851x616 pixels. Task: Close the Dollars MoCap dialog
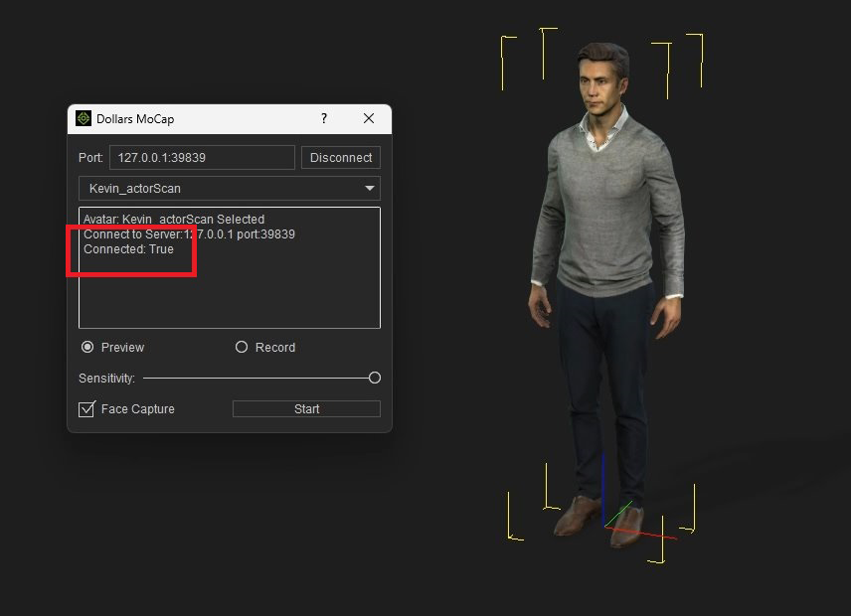pos(369,118)
